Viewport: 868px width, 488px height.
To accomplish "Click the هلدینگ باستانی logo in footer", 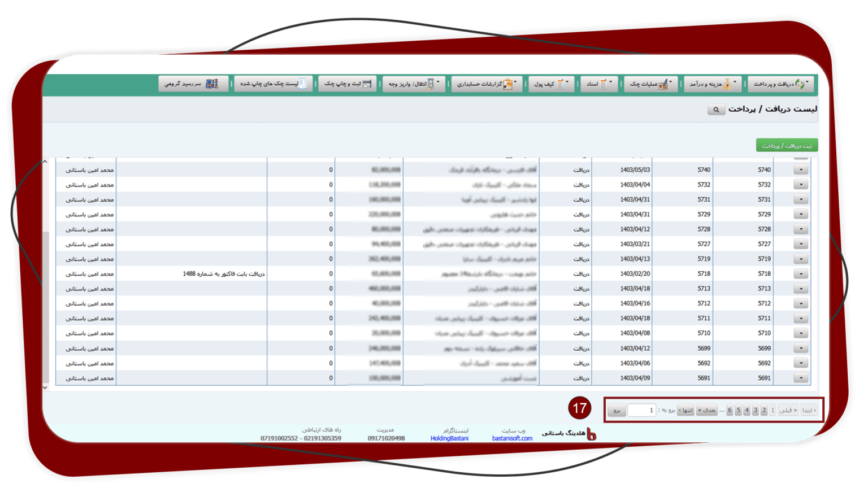I will [x=569, y=433].
